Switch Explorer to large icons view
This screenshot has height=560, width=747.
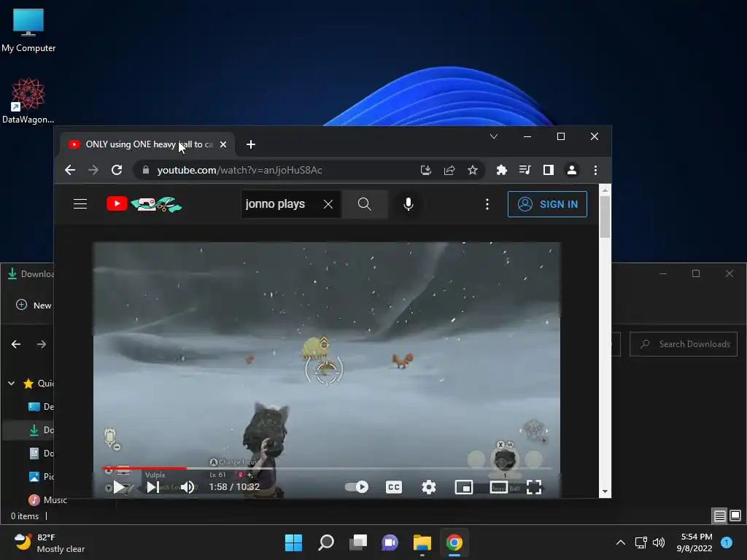(735, 516)
